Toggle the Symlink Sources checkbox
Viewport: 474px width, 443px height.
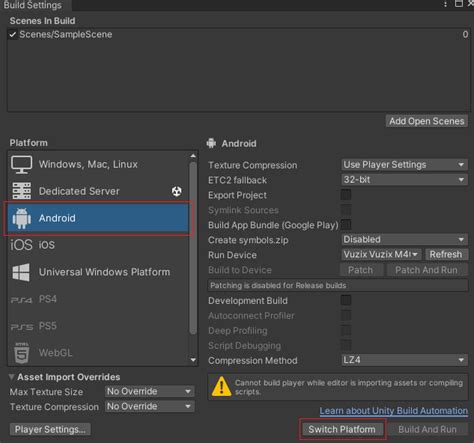[x=346, y=210]
